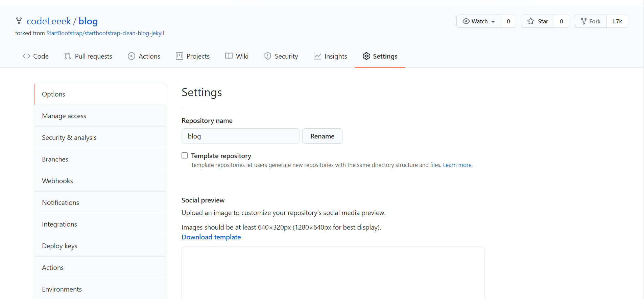Click the Wiki book icon
This screenshot has width=644, height=299.
point(229,56)
